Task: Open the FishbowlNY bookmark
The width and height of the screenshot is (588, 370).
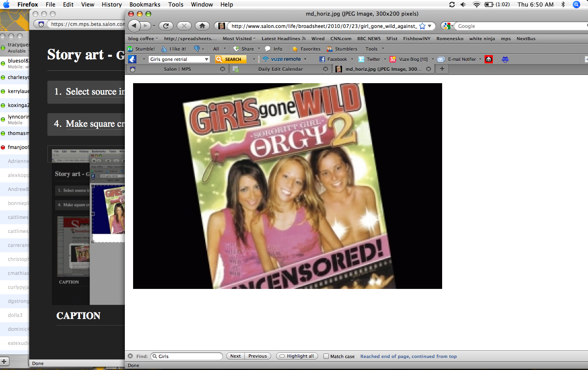Action: coord(417,39)
